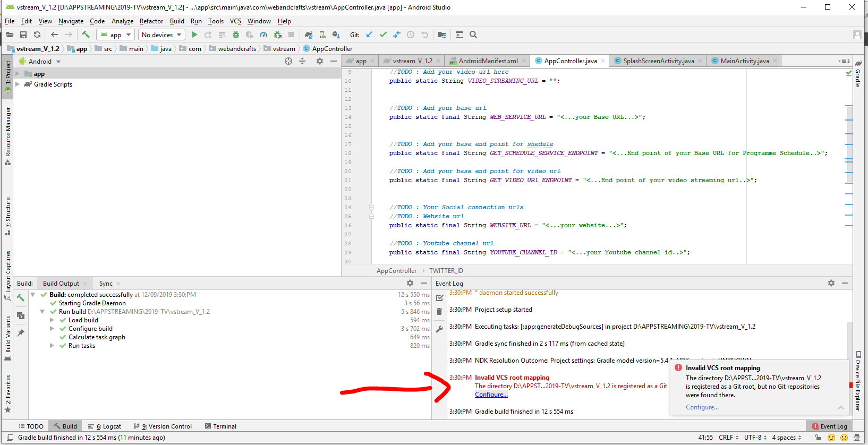Open Project panel gear settings

coord(320,61)
